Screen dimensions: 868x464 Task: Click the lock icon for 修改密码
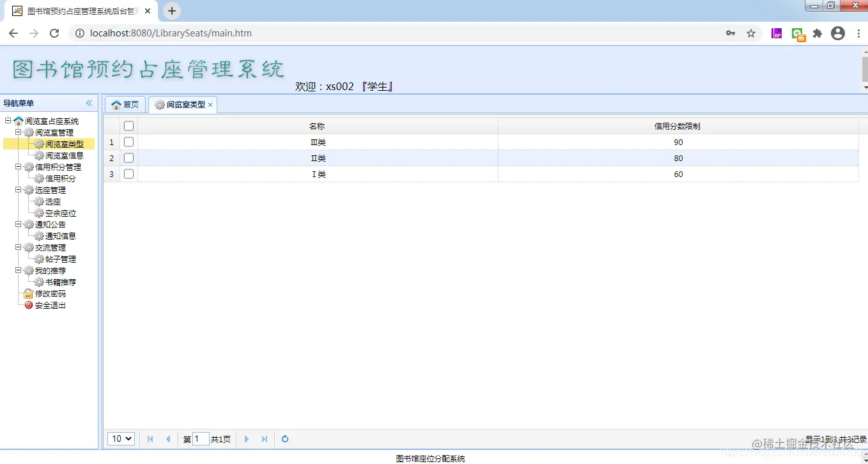29,293
